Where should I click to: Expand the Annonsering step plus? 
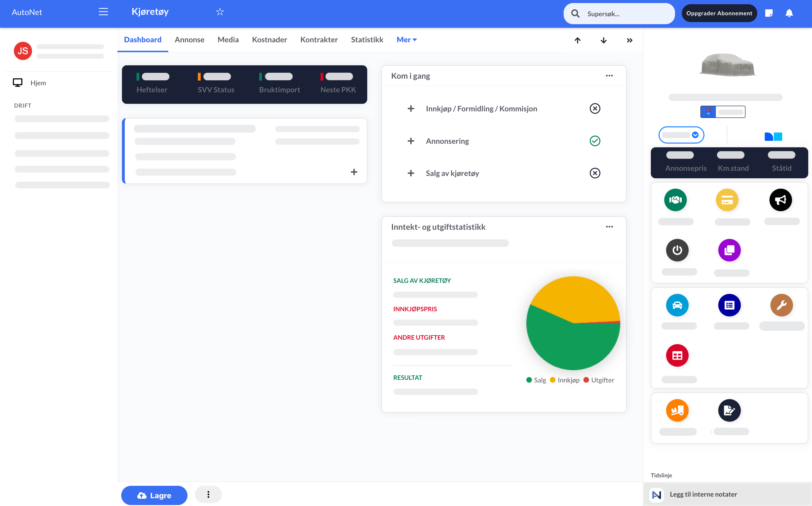point(411,141)
